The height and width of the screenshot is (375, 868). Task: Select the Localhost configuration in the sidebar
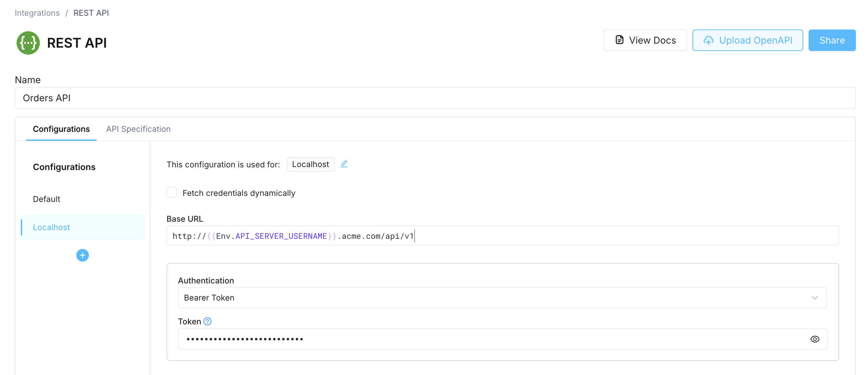pos(51,227)
